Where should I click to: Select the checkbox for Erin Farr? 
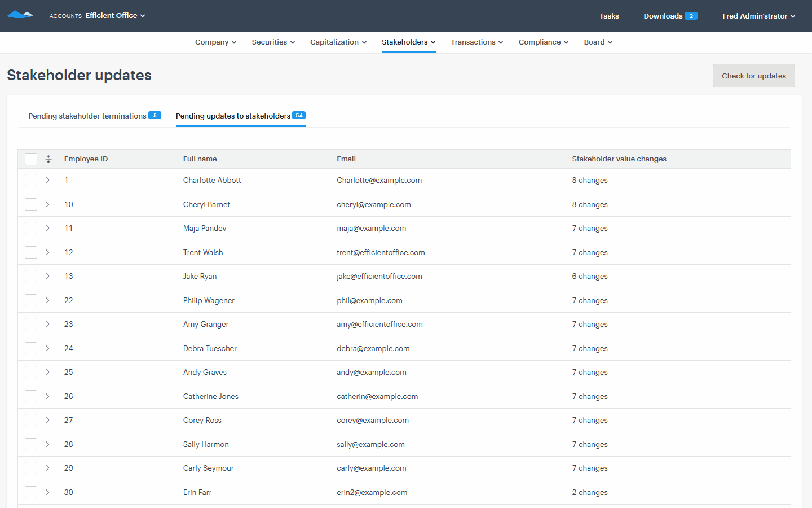point(31,492)
